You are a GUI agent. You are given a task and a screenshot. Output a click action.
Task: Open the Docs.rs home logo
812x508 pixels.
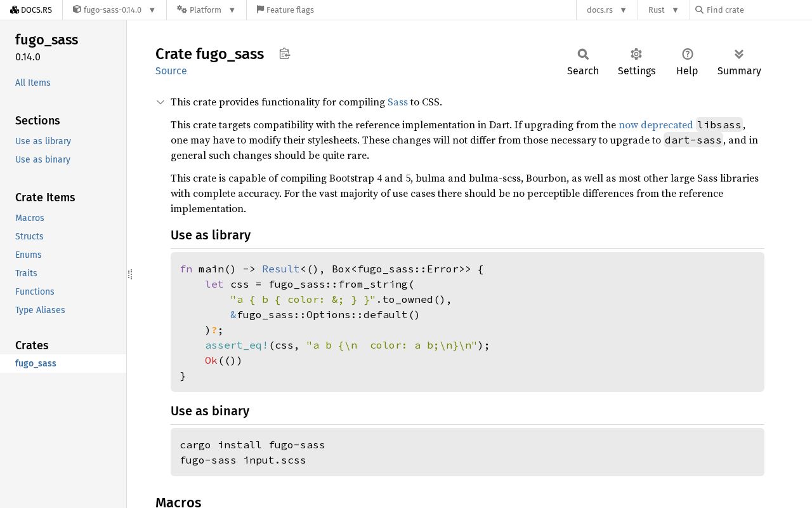[31, 10]
